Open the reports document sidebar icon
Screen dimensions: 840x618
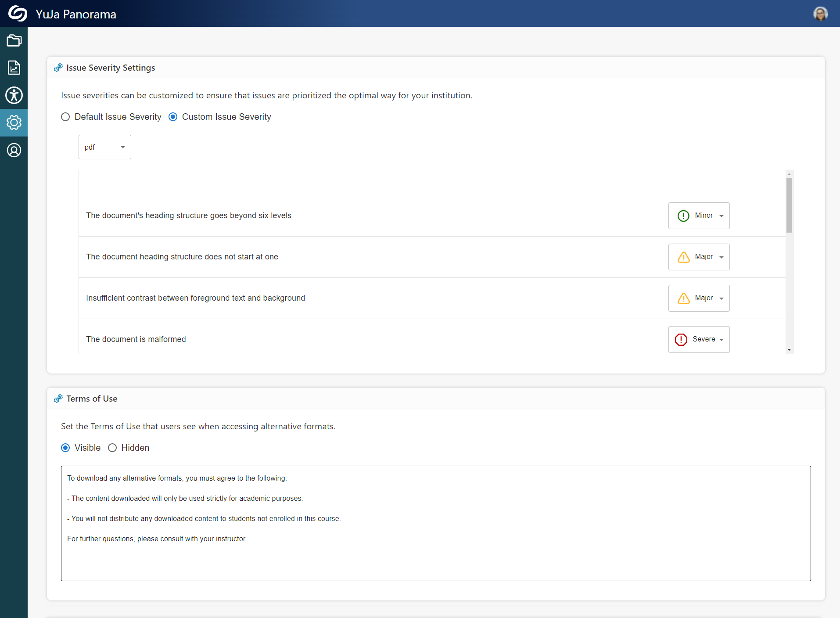(14, 68)
